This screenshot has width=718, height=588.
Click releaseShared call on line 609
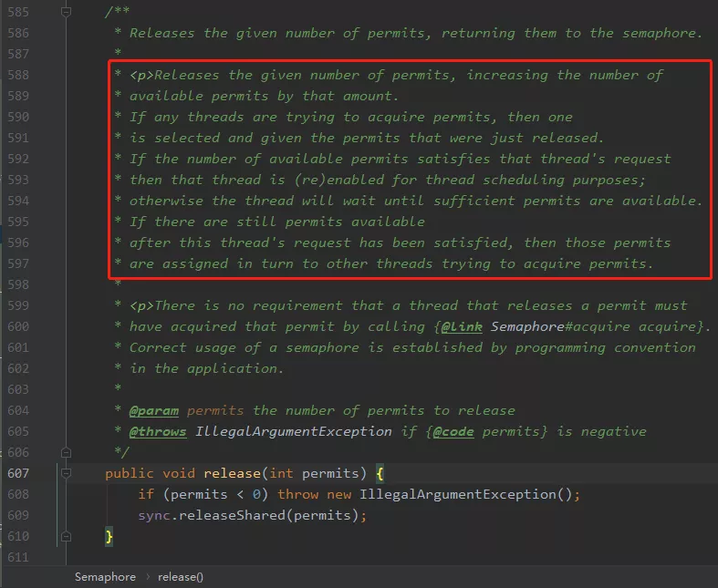pos(232,515)
